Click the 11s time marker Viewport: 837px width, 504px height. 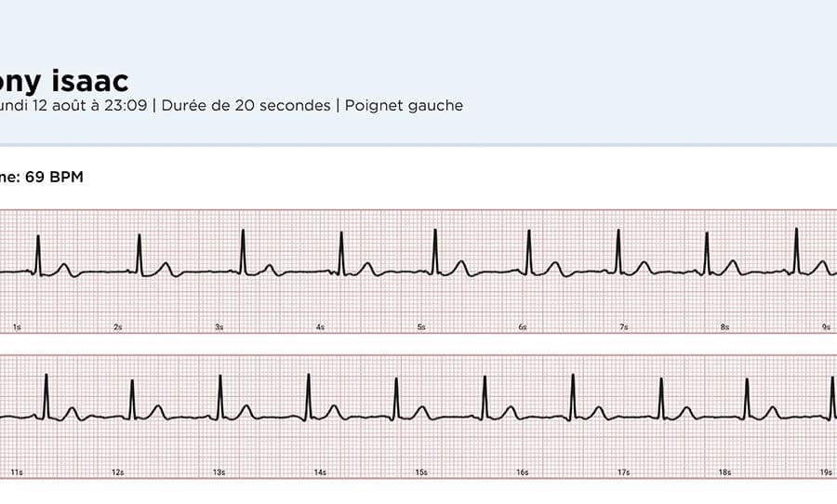tap(17, 472)
